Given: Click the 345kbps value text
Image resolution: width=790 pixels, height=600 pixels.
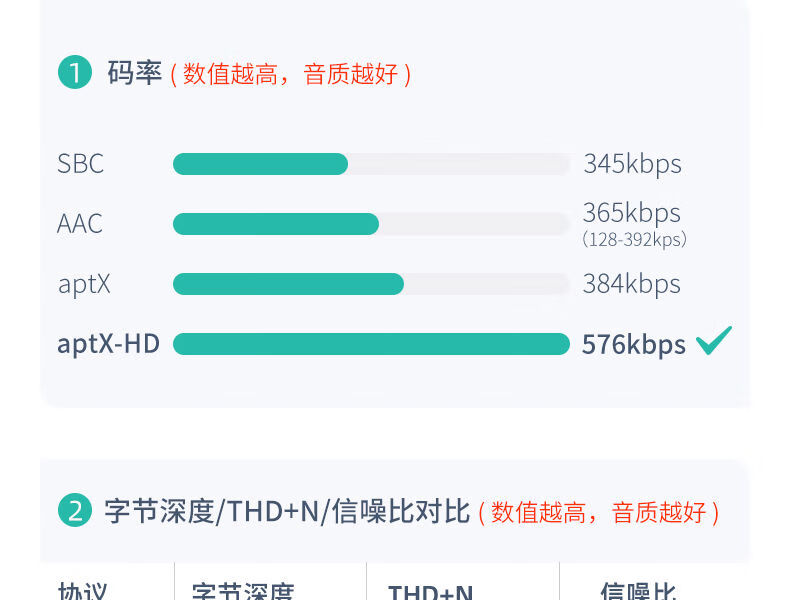Looking at the screenshot, I should [632, 164].
